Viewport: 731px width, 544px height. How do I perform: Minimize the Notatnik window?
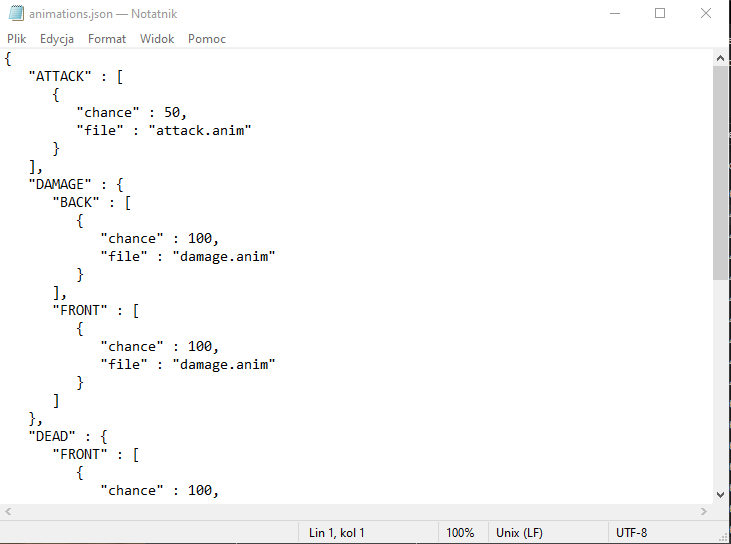(x=614, y=14)
